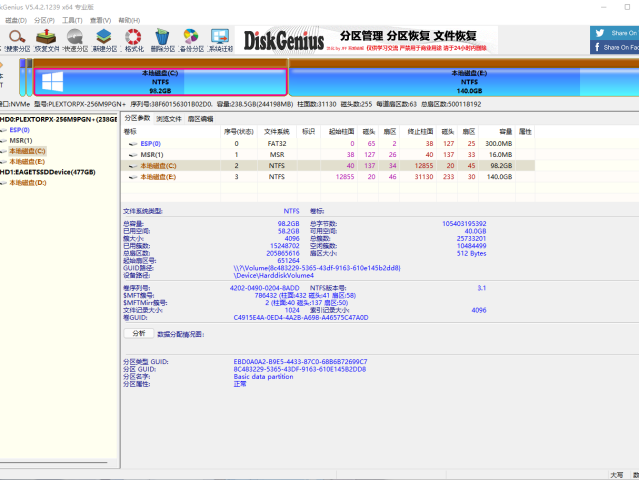
Task: Select the ESP(0) row label in partition table
Action: click(151, 144)
